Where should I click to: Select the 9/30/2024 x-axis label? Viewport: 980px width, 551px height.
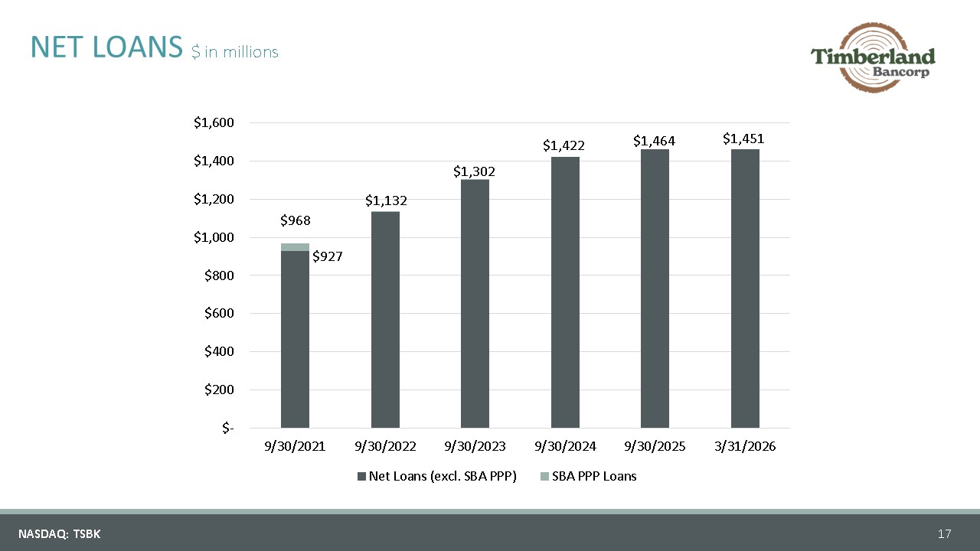pyautogui.click(x=565, y=447)
